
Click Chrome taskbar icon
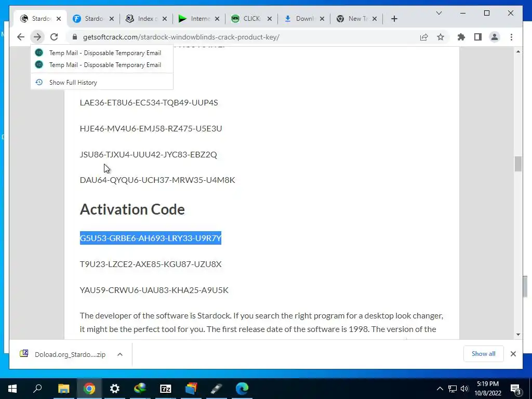point(89,389)
